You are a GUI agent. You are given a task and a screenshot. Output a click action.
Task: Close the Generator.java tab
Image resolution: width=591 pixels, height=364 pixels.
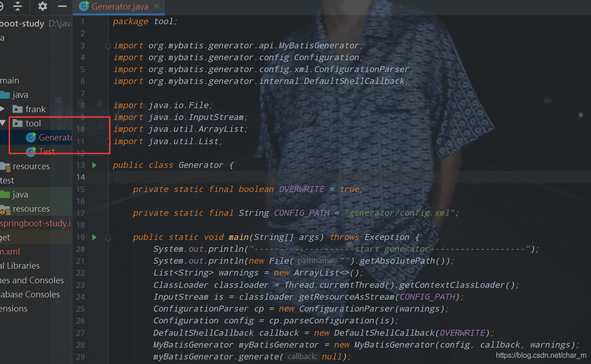coord(157,6)
